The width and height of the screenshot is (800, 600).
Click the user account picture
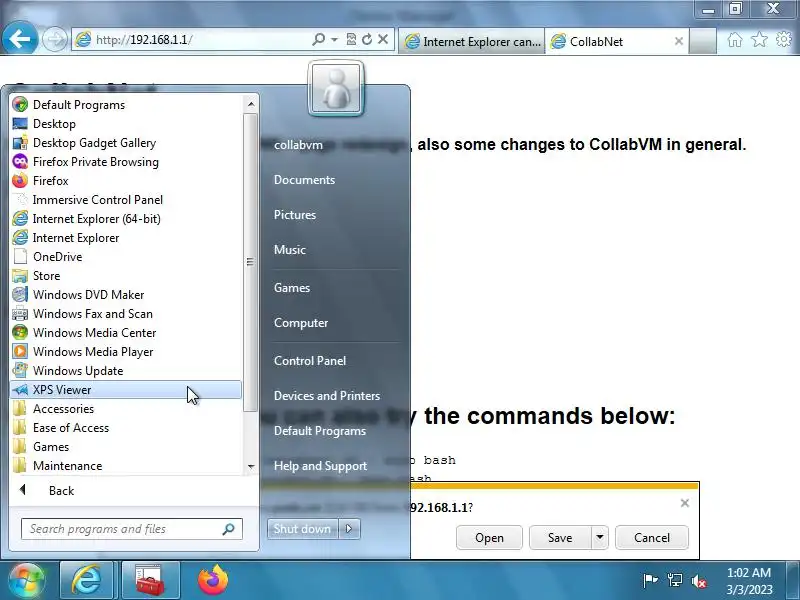[336, 88]
